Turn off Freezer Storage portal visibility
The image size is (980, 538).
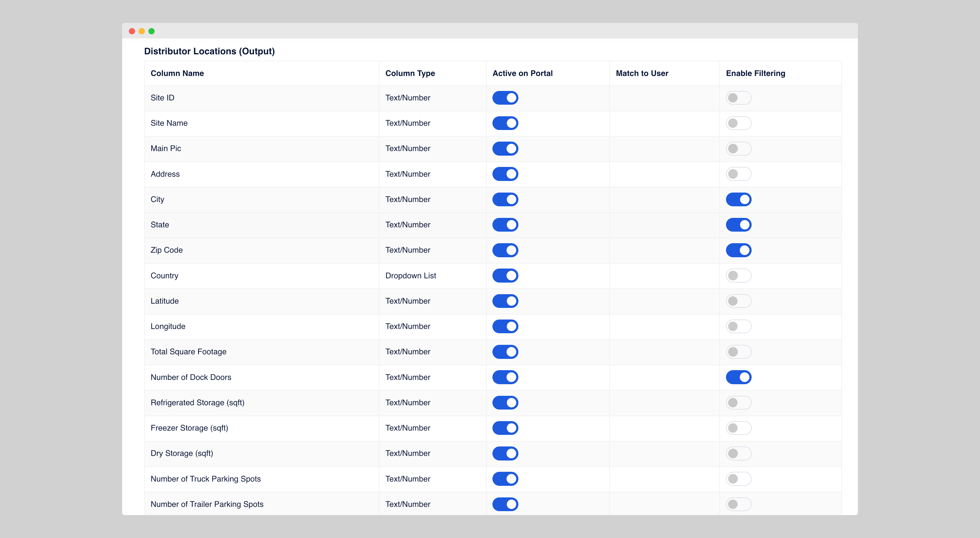pos(505,428)
